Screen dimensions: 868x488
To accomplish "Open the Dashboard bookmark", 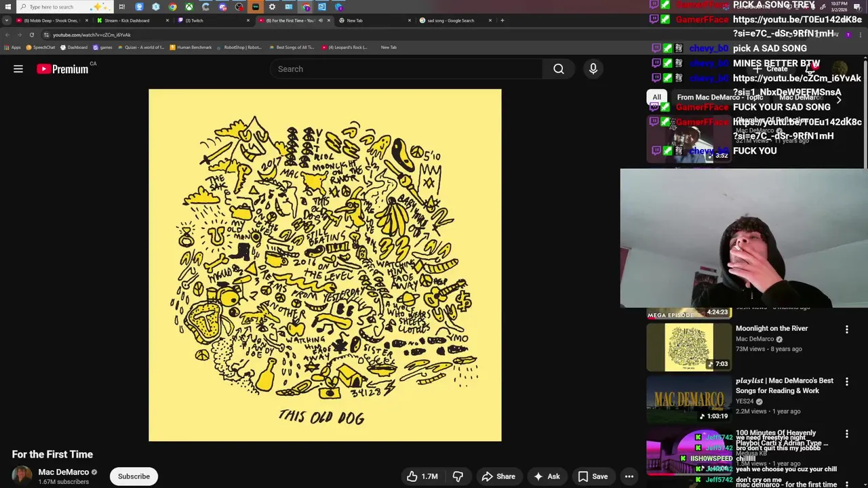I will click(x=74, y=47).
